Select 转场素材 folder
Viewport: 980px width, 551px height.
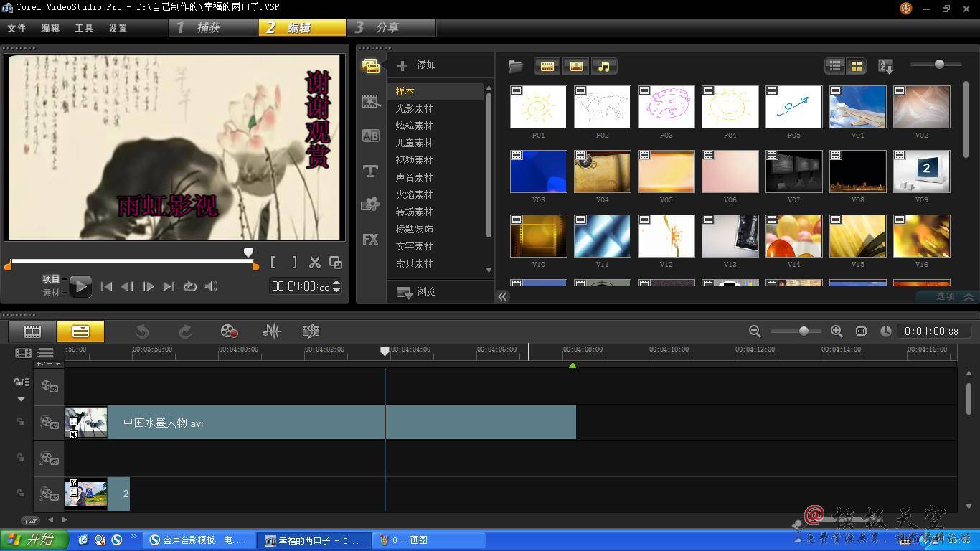[415, 212]
